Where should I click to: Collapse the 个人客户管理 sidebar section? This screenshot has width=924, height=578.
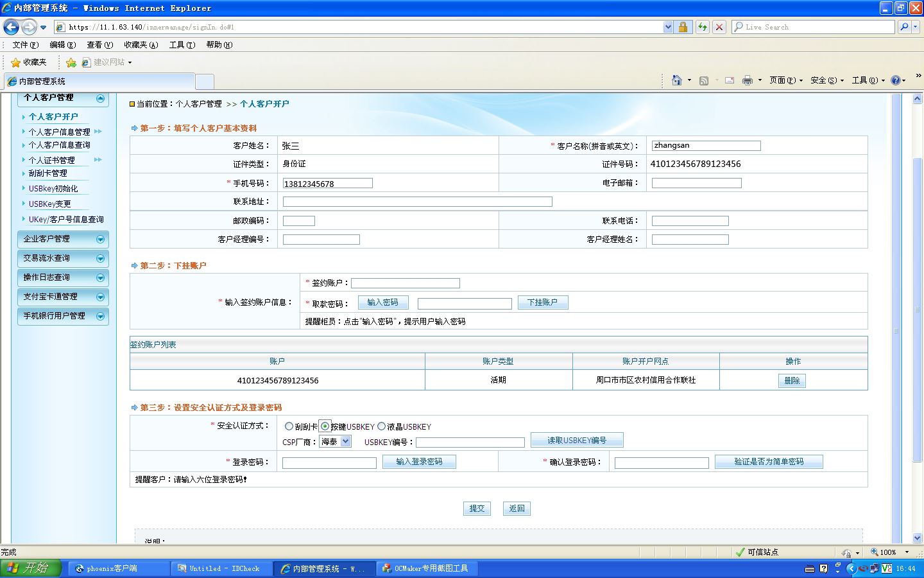click(100, 98)
